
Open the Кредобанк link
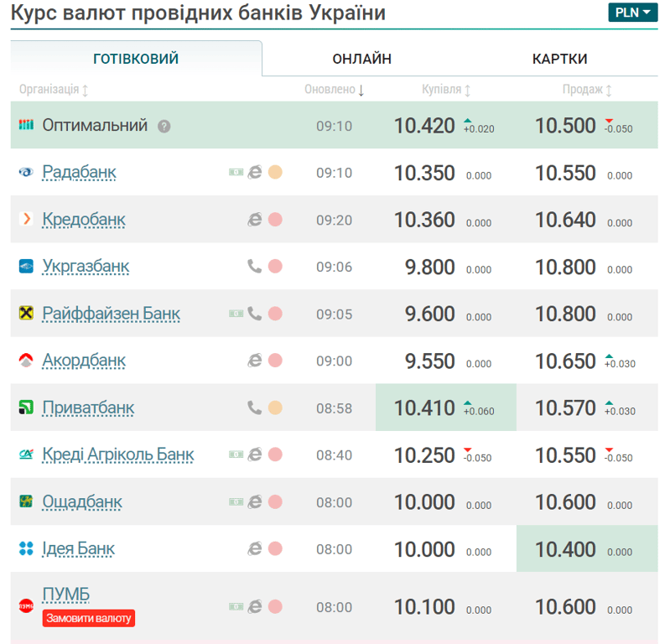pyautogui.click(x=84, y=219)
